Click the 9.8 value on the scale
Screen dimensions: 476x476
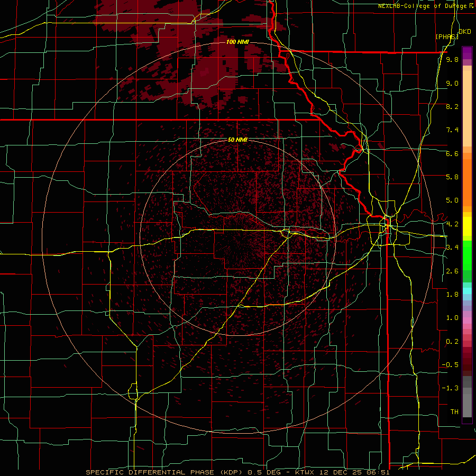(x=452, y=59)
